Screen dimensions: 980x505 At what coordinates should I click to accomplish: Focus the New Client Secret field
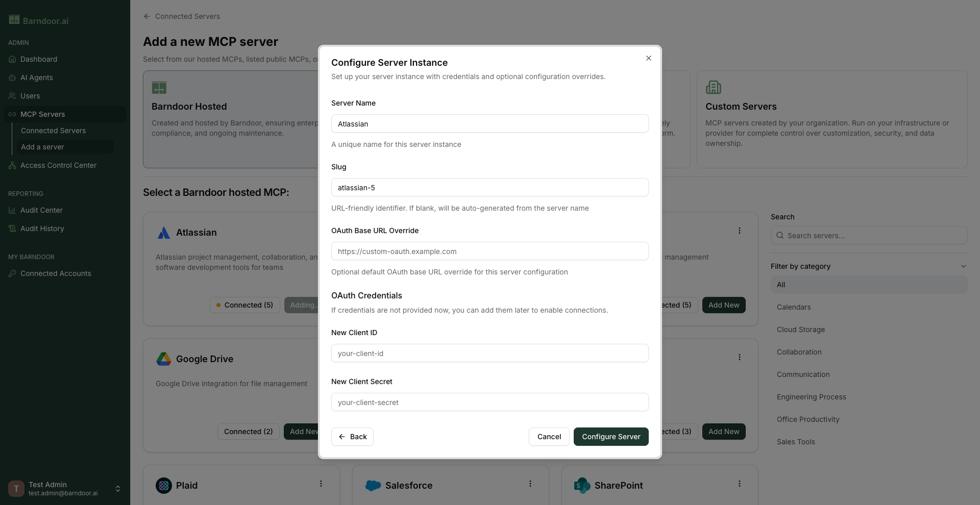coord(490,402)
